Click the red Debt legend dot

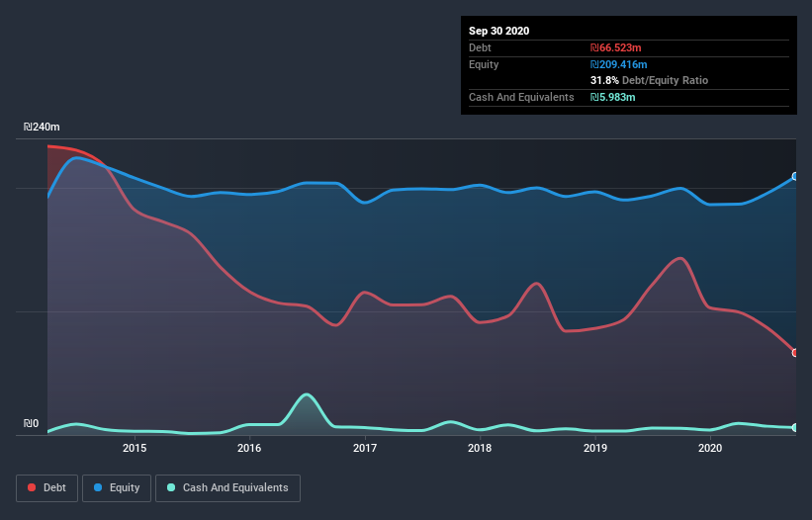32,487
